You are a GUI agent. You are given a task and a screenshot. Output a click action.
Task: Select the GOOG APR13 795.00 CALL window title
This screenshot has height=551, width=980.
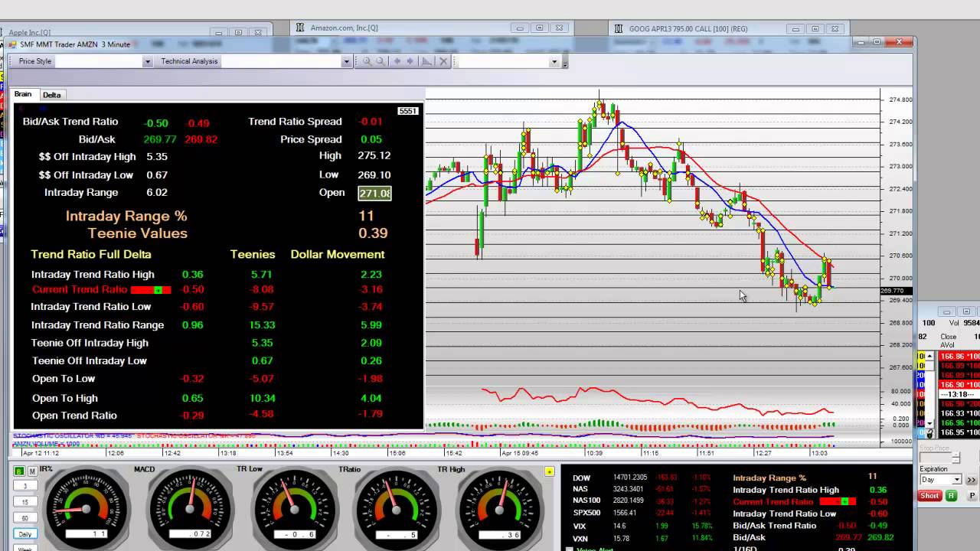click(x=688, y=29)
